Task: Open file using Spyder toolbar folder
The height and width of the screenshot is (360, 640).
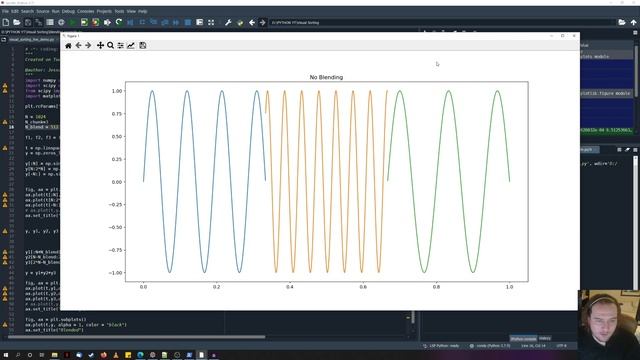Action: click(x=17, y=22)
